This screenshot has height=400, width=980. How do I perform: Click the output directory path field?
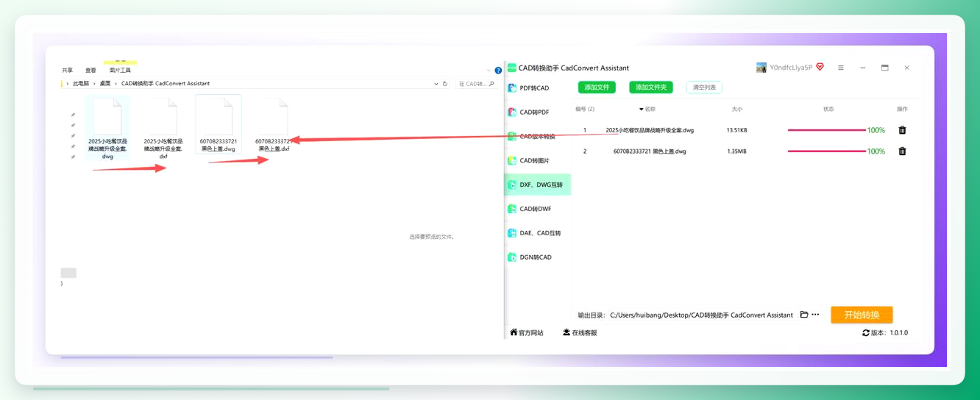(x=701, y=315)
